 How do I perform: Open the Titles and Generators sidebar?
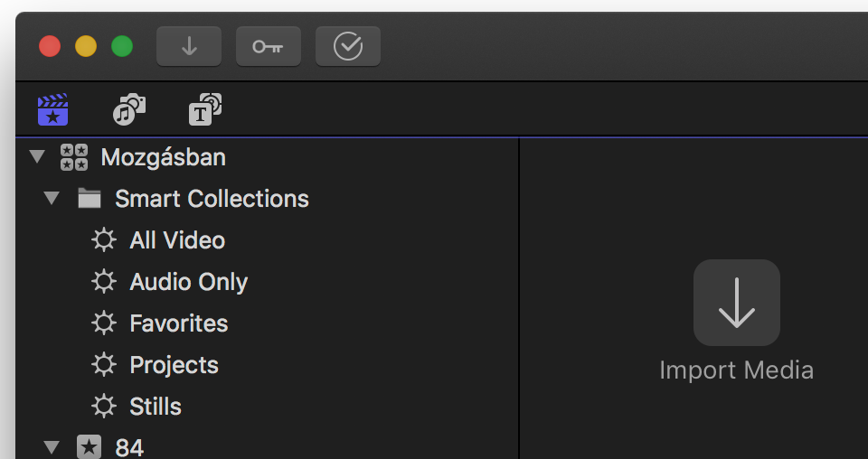pos(205,109)
